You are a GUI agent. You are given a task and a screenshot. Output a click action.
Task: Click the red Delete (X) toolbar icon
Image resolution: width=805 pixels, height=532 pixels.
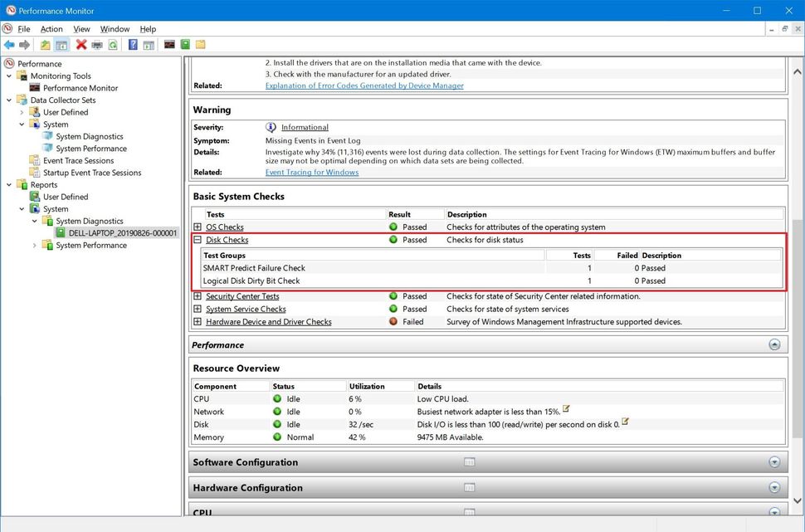pos(81,44)
